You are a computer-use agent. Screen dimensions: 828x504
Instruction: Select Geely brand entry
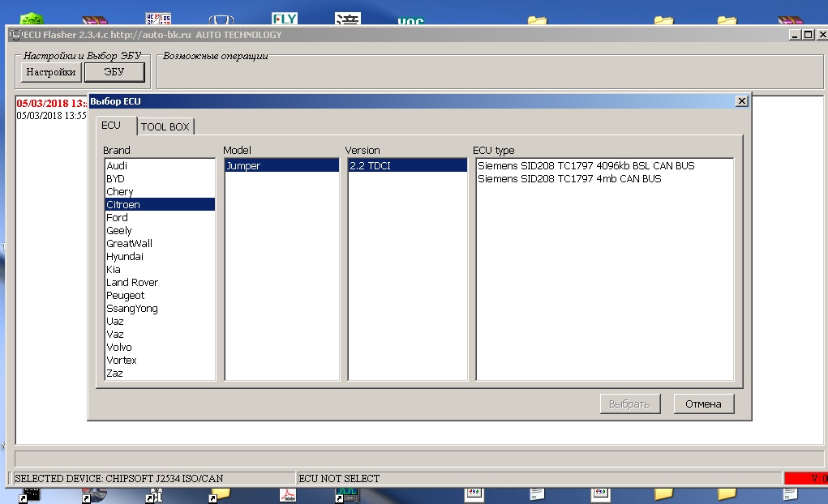pos(160,231)
